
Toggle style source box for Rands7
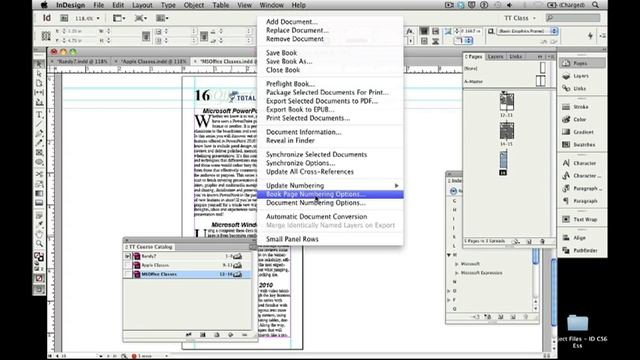(127, 256)
